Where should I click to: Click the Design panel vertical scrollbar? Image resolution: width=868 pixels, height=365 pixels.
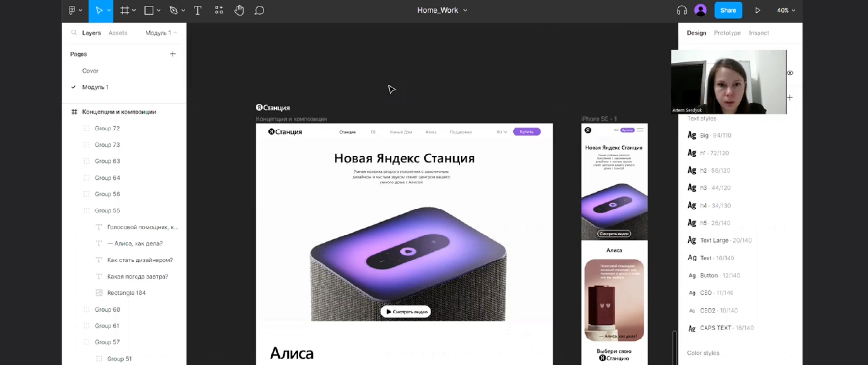675,347
